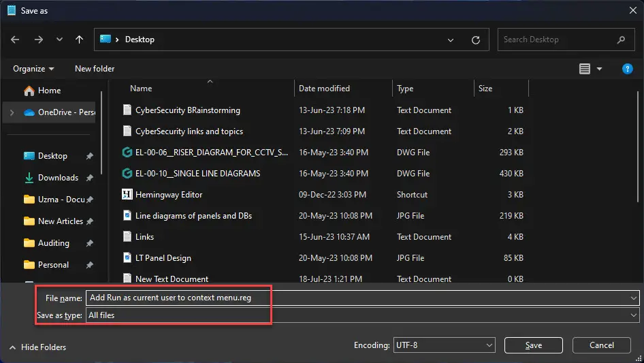644x363 pixels.
Task: Click 293 KB size cell
Action: coord(511,152)
